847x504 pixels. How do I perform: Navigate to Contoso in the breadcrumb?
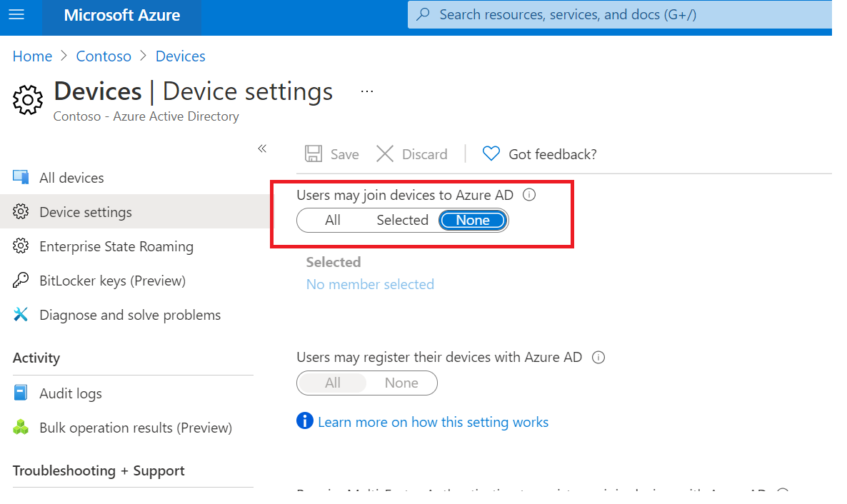click(x=104, y=56)
